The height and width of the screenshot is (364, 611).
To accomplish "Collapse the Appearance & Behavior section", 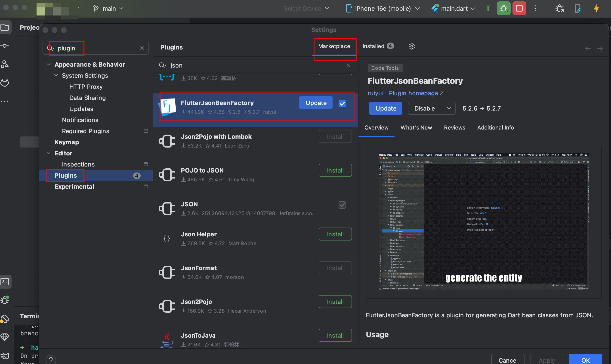I will pos(48,64).
